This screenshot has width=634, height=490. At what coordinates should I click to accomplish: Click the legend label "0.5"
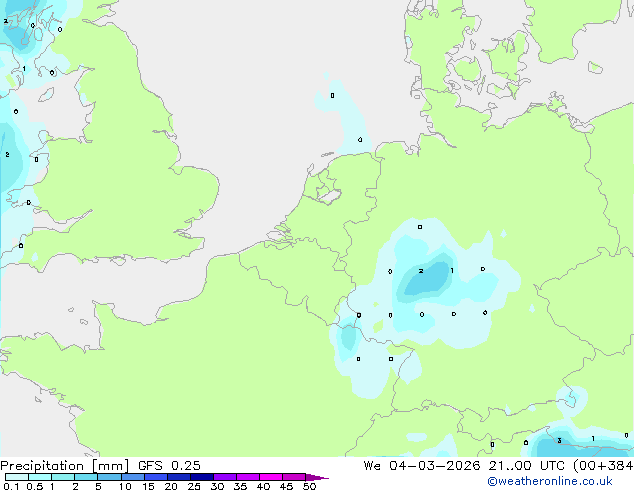(35, 486)
